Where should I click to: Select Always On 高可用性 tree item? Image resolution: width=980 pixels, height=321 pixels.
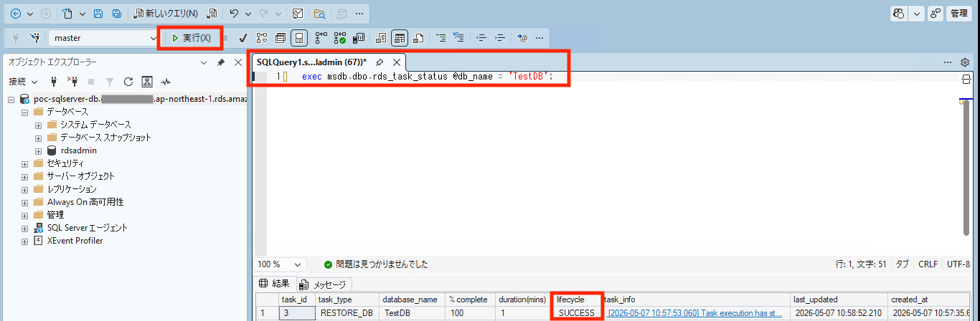[x=85, y=202]
